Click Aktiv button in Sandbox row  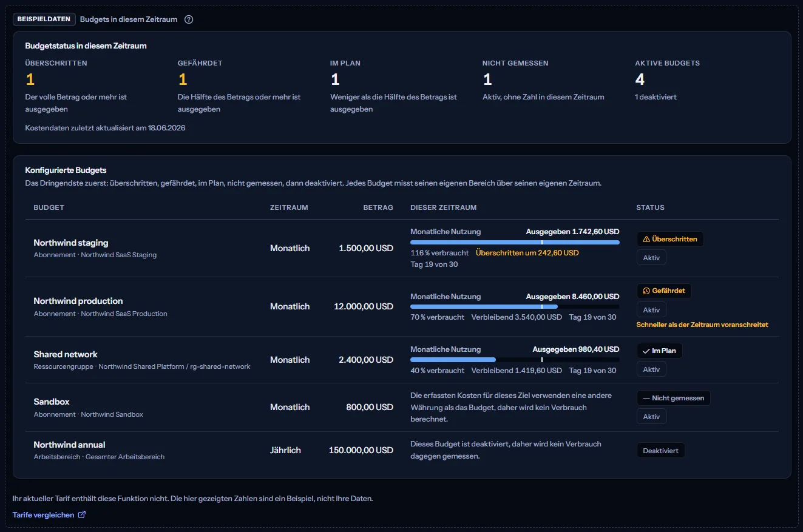651,417
